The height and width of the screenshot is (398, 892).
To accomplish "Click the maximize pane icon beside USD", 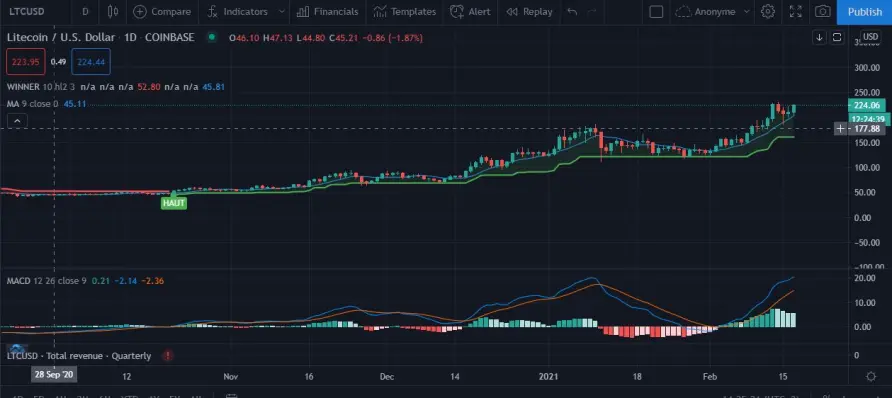I will click(x=837, y=38).
